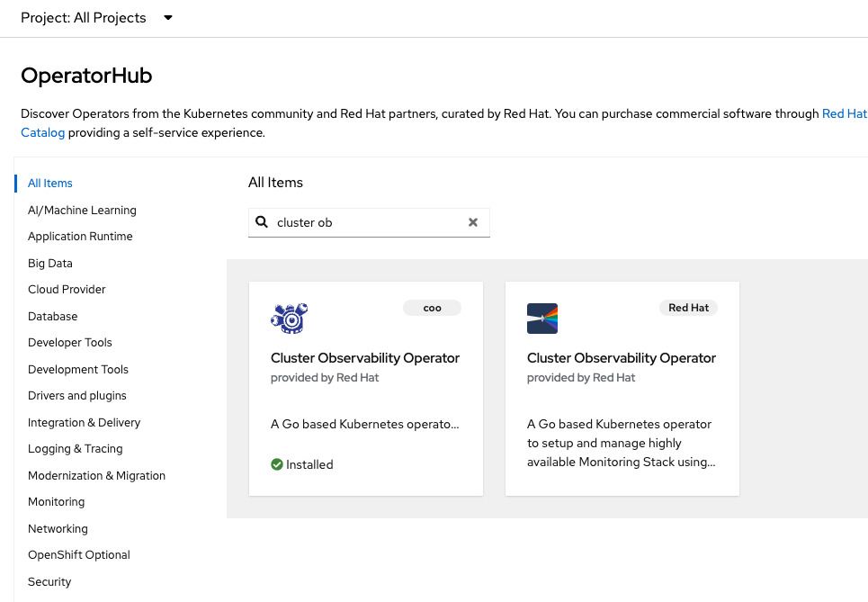Select the All Items category
The width and height of the screenshot is (868, 602).
pyautogui.click(x=50, y=184)
